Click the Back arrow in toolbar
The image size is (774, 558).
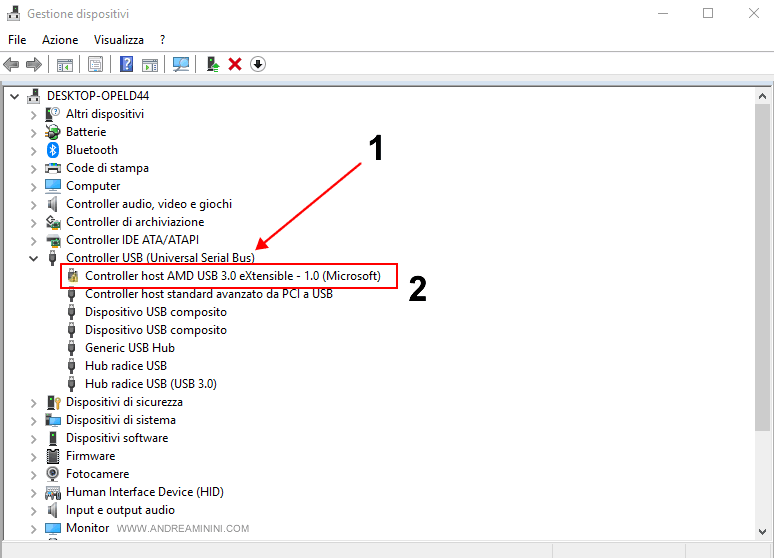(12, 64)
